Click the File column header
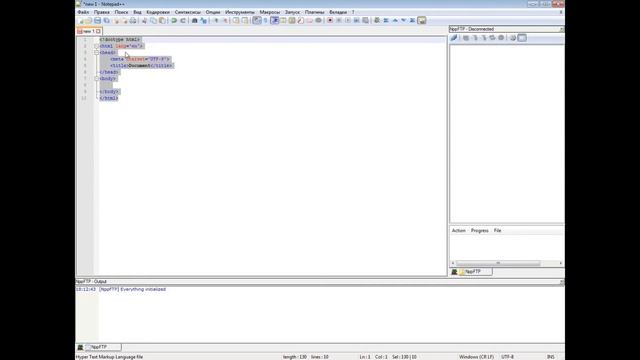 click(x=498, y=231)
